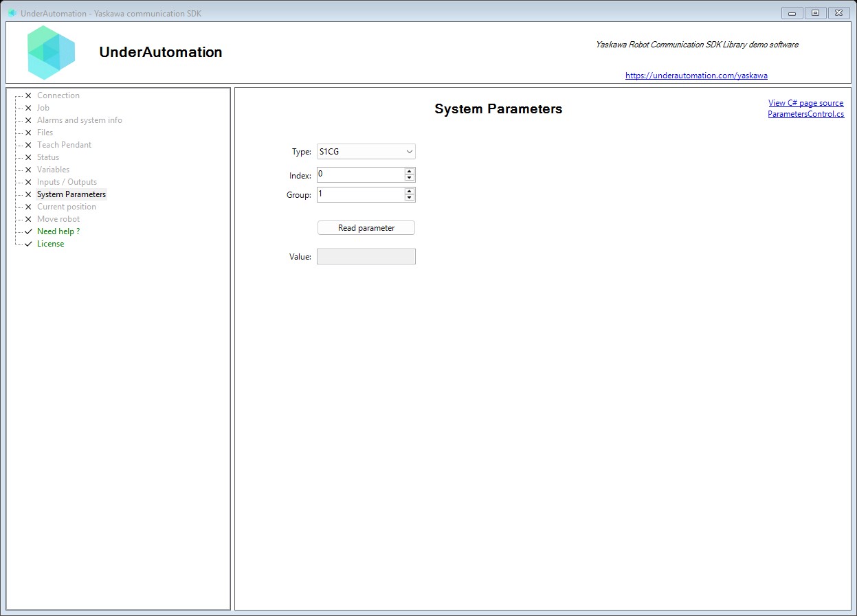Open the Move robot page
The image size is (857, 616).
58,219
